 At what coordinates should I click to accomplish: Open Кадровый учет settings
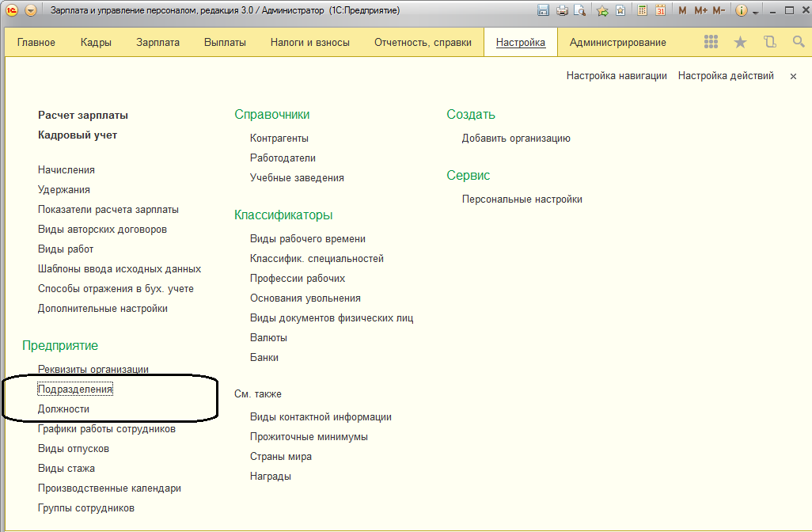pyautogui.click(x=78, y=135)
